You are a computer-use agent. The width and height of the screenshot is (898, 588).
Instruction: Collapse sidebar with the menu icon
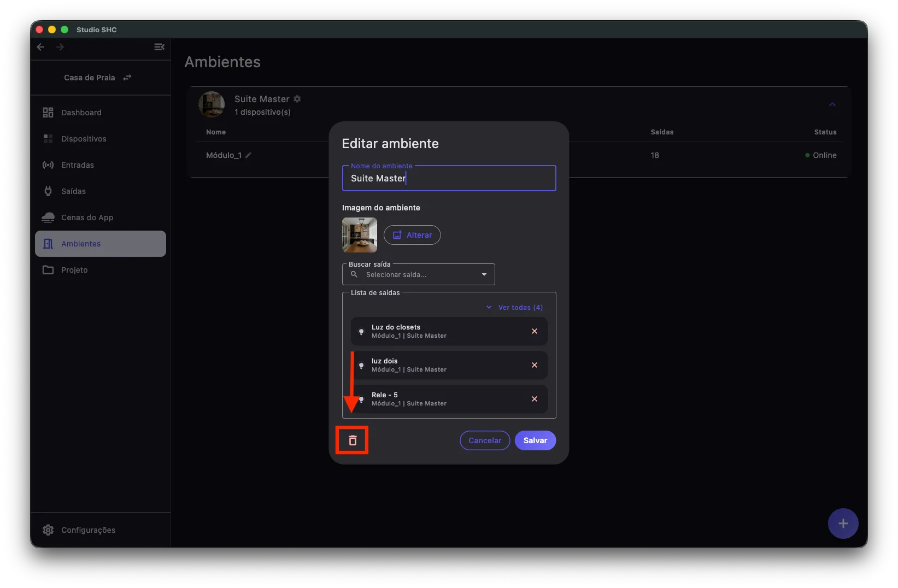159,47
